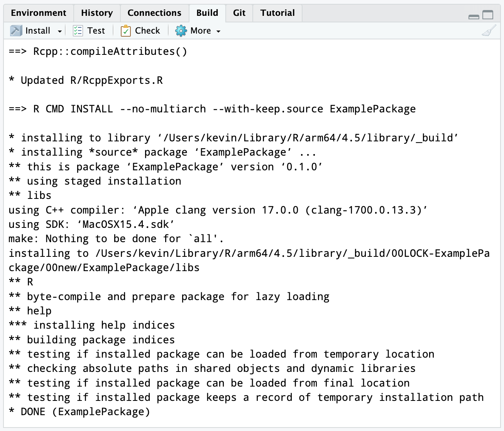Click '** checking absolute paths' line
Image resolution: width=504 pixels, height=431 pixels.
pyautogui.click(x=212, y=368)
